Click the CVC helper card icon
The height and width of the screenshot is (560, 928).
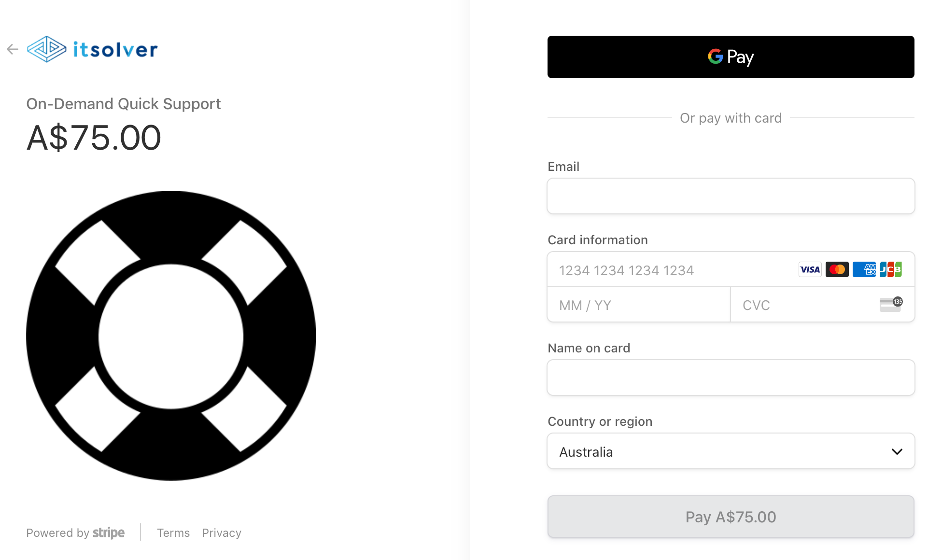click(x=891, y=305)
